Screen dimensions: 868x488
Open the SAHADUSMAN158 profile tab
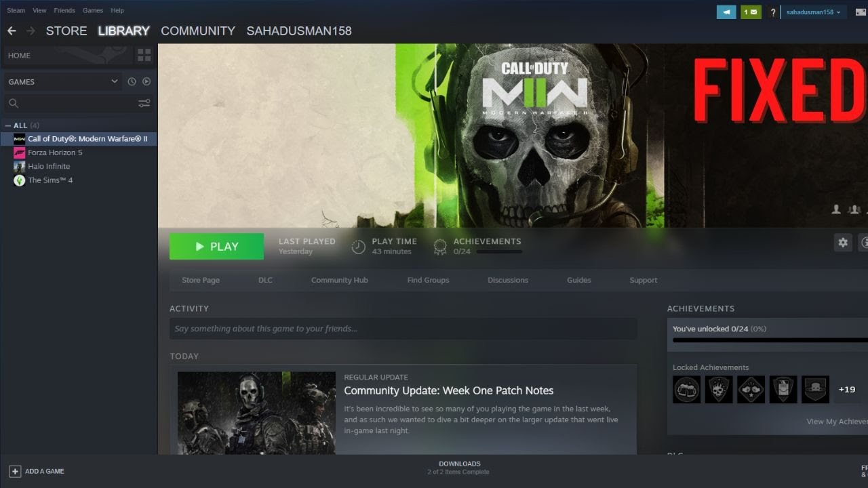click(x=299, y=30)
